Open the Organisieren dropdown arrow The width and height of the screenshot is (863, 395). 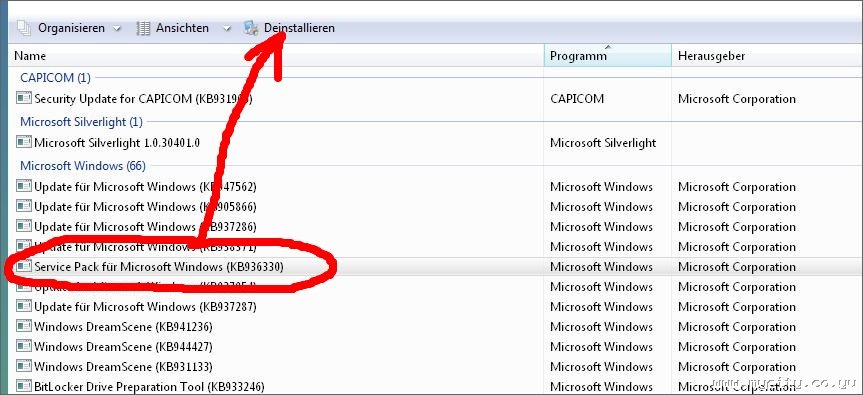(x=116, y=29)
